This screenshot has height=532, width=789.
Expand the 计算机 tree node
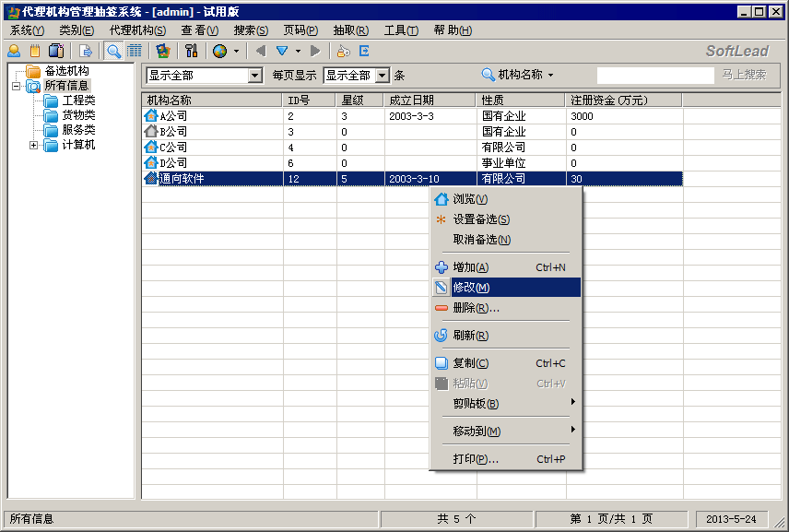(x=33, y=146)
